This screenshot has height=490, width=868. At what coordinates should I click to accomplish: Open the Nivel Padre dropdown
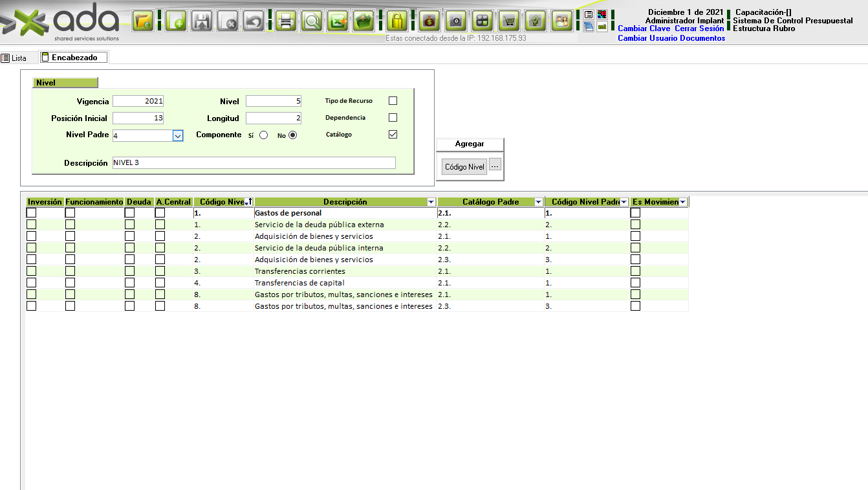[x=178, y=136]
